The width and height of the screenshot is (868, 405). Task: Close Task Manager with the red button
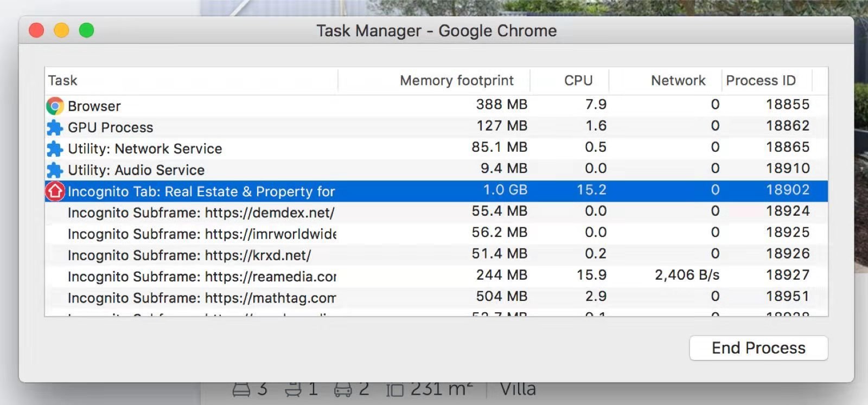[36, 30]
